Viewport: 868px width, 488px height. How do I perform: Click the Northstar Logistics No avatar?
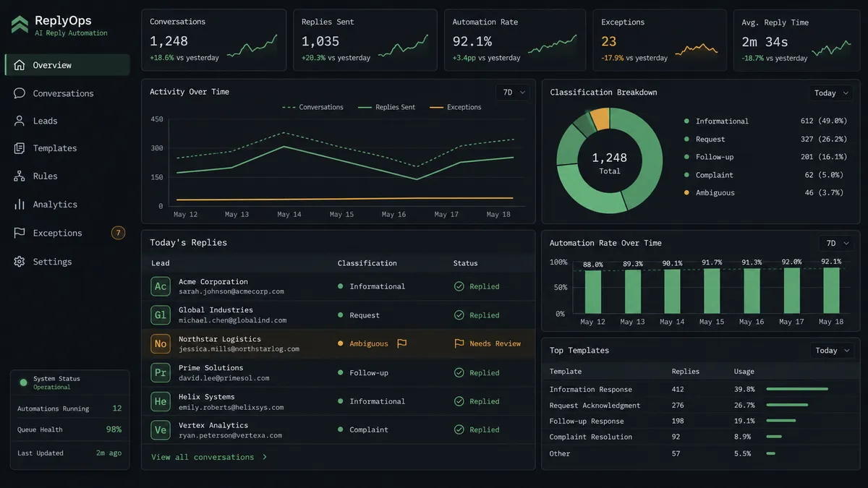(x=161, y=344)
